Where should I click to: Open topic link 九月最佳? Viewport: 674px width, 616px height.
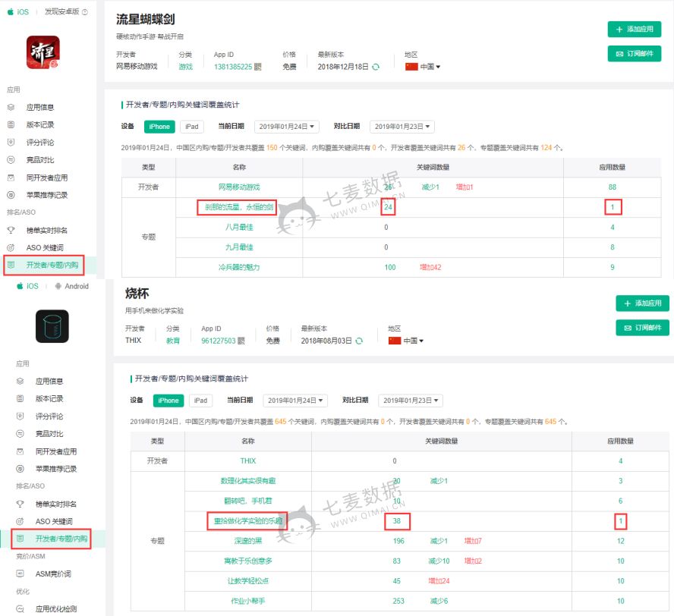pyautogui.click(x=239, y=247)
